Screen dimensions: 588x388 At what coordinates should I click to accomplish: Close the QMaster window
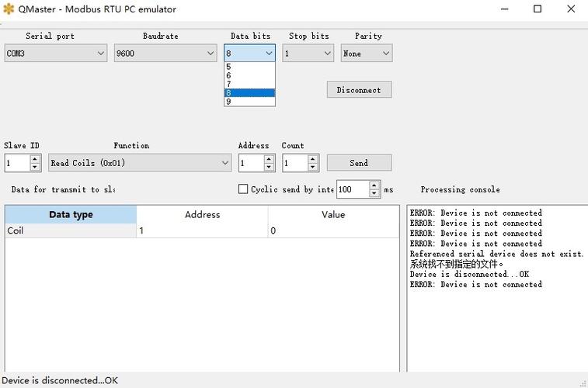coord(571,9)
